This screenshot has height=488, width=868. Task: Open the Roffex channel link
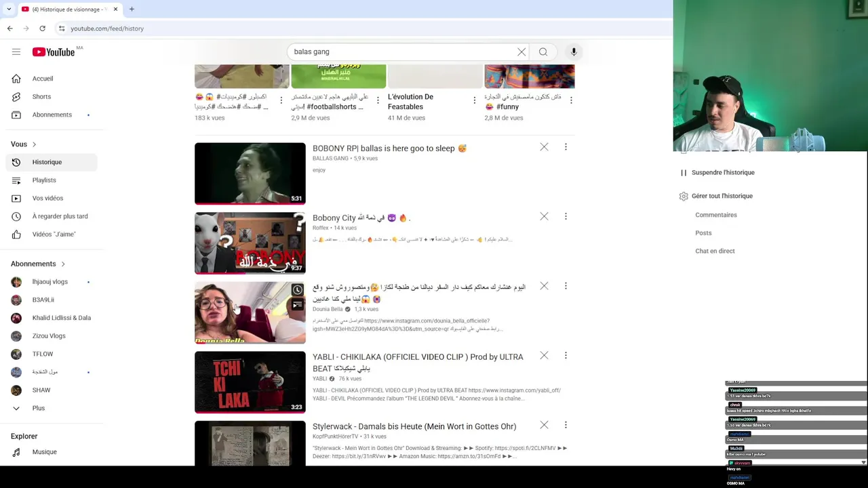coord(321,228)
